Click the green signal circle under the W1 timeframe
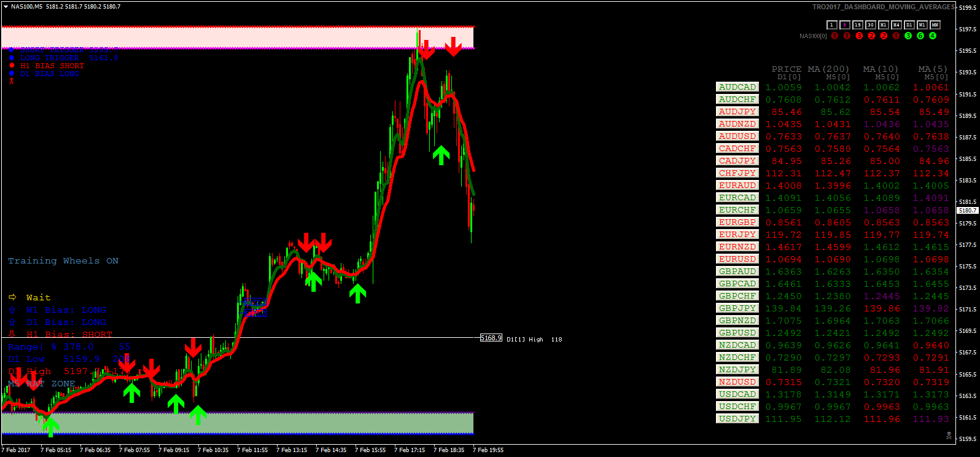Screen dimensions: 980x457 pos(920,36)
